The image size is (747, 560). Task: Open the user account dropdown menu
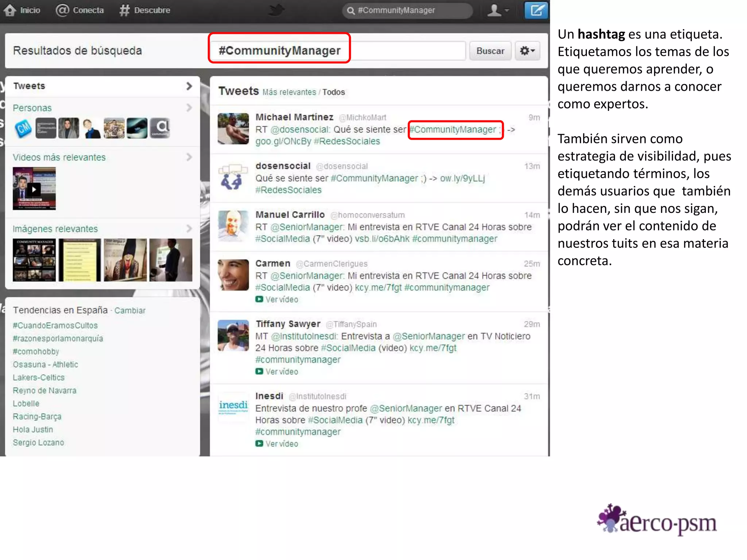click(x=498, y=10)
